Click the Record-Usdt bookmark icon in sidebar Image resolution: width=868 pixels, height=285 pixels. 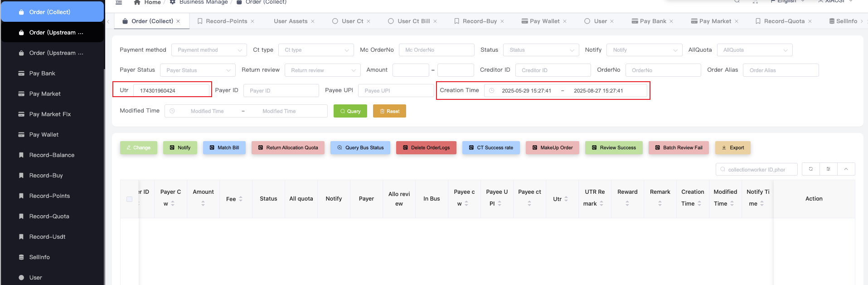click(x=21, y=237)
